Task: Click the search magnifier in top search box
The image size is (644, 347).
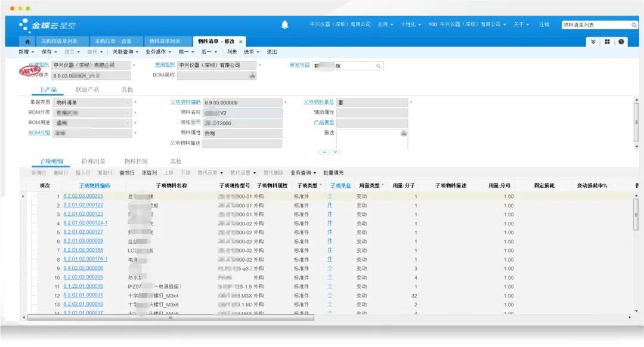Action: click(634, 25)
